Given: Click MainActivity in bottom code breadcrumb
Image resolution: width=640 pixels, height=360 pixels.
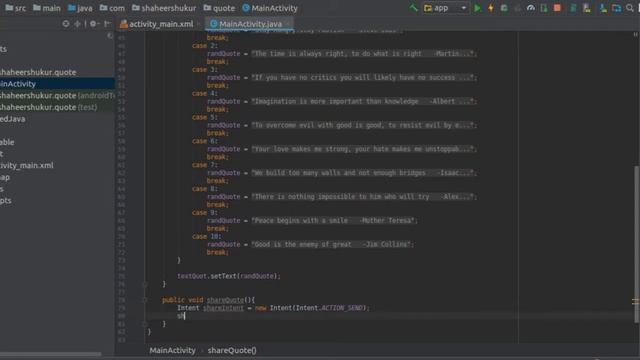Looking at the screenshot, I should pyautogui.click(x=172, y=350).
